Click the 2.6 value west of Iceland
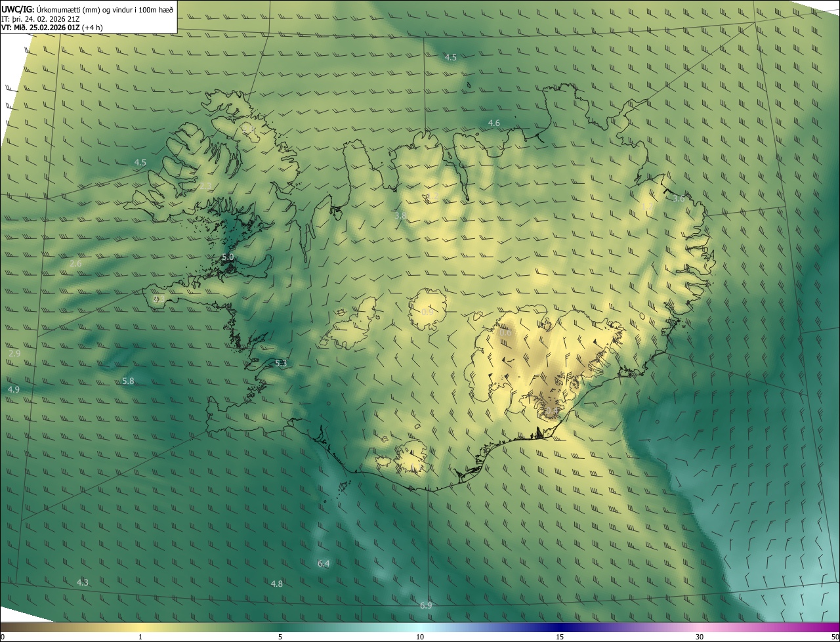 pos(75,263)
